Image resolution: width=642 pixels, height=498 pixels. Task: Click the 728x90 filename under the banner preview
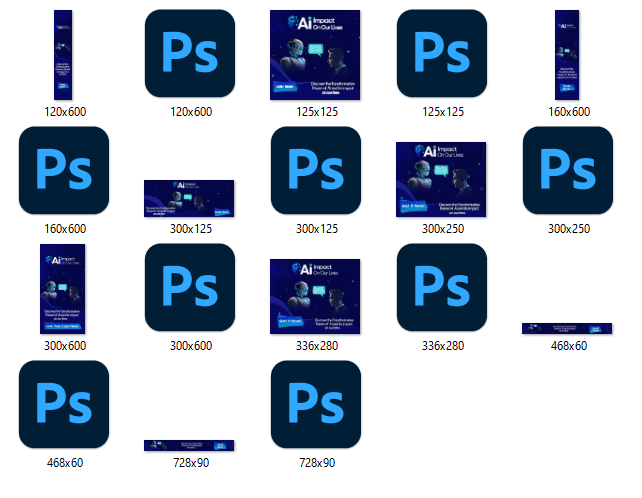pyautogui.click(x=191, y=463)
